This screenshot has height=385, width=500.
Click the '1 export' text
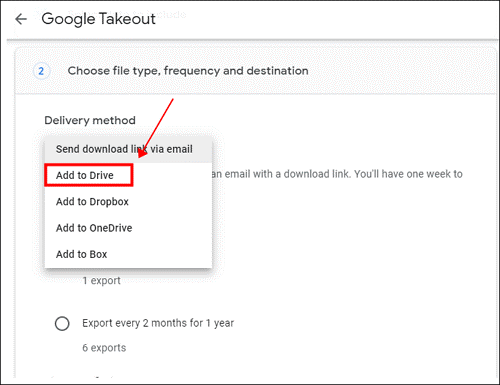point(102,281)
